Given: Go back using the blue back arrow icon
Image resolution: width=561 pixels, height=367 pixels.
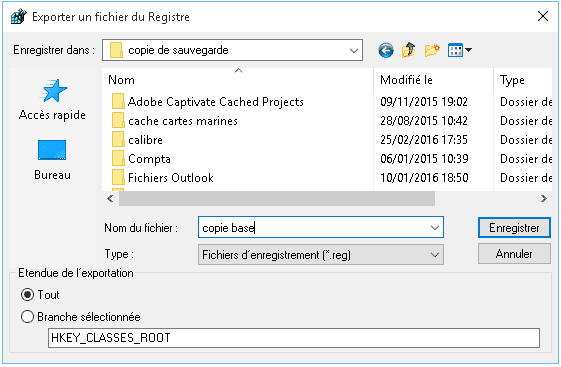Looking at the screenshot, I should 386,50.
